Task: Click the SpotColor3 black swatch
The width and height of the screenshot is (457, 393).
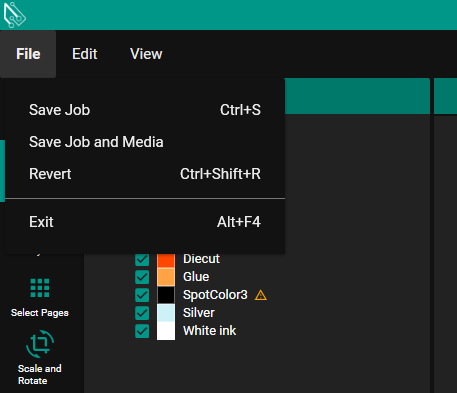Action: (x=166, y=295)
